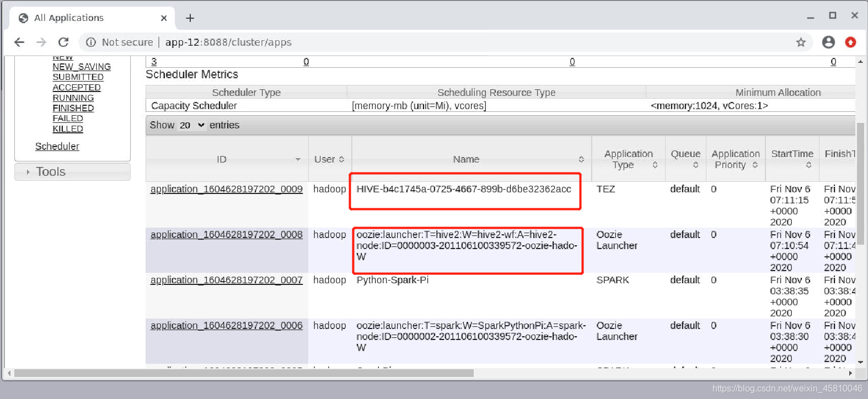Viewport: 868px width, 399px height.
Task: Click the scroll left arrow button
Action: [9, 373]
